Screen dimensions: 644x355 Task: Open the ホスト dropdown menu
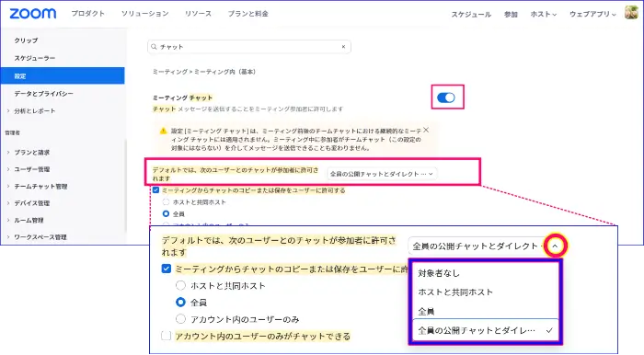tap(544, 14)
